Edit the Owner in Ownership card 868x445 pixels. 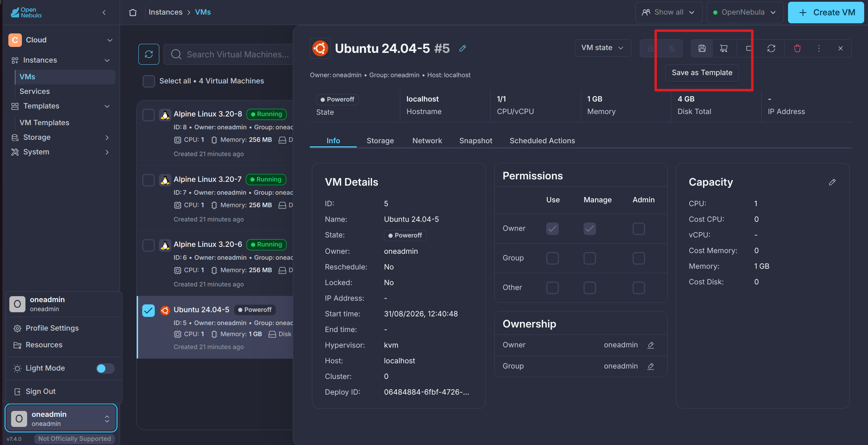tap(651, 345)
